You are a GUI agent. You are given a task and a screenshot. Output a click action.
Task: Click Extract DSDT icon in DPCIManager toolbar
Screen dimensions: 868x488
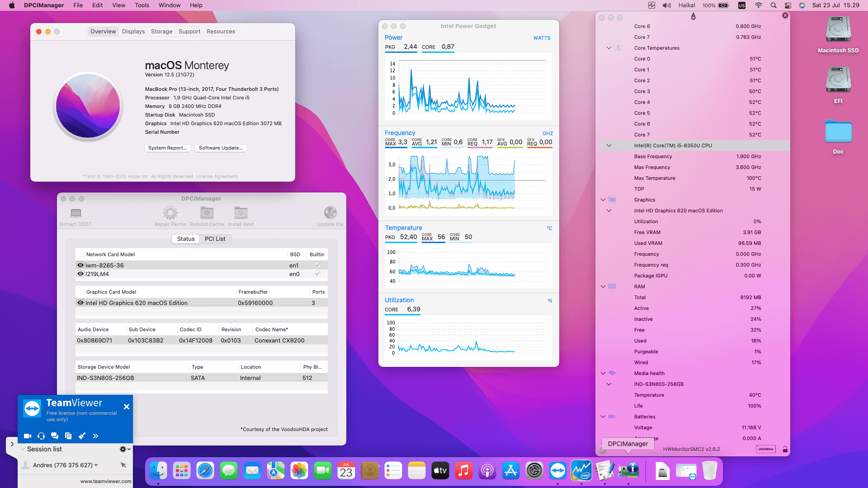pyautogui.click(x=76, y=213)
